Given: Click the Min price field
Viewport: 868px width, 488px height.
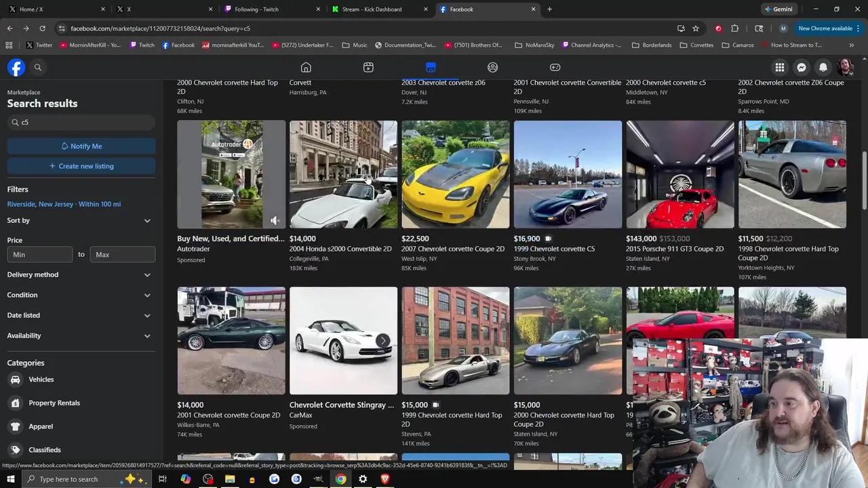Looking at the screenshot, I should click(40, 254).
